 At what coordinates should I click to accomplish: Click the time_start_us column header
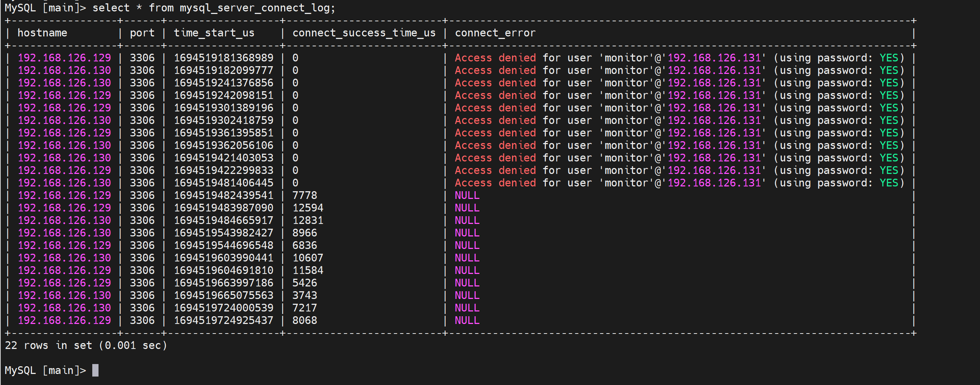pyautogui.click(x=214, y=33)
